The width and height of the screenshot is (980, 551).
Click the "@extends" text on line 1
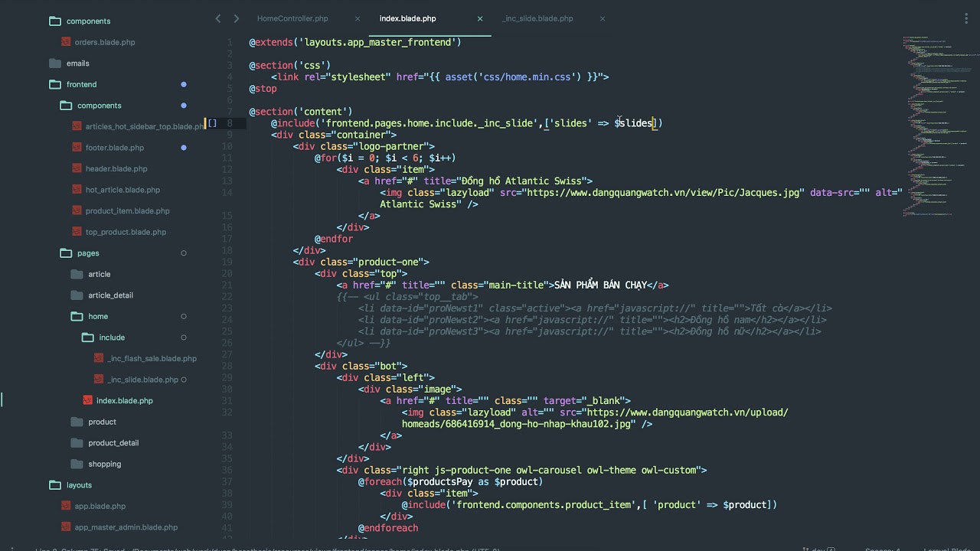pyautogui.click(x=271, y=42)
